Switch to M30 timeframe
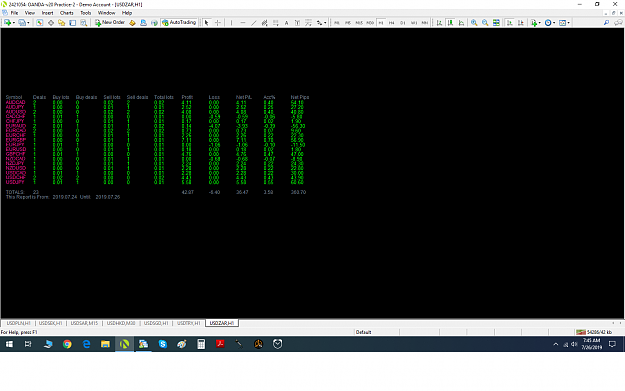The image size is (625, 391). click(x=370, y=23)
